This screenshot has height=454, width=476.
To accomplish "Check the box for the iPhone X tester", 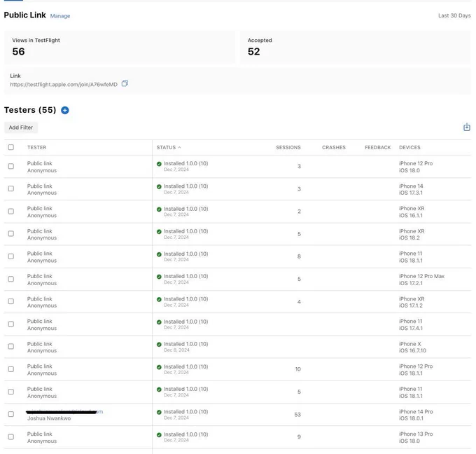I will (x=11, y=346).
